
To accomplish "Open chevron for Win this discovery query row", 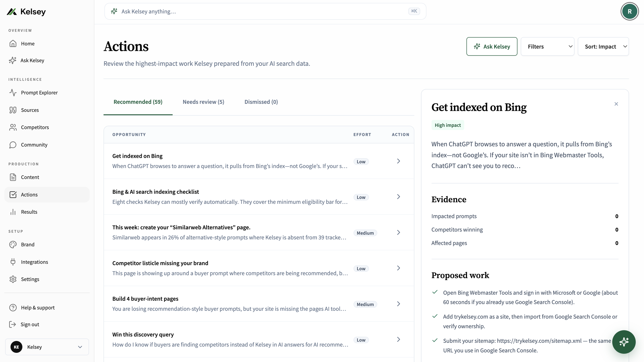I will (398, 339).
